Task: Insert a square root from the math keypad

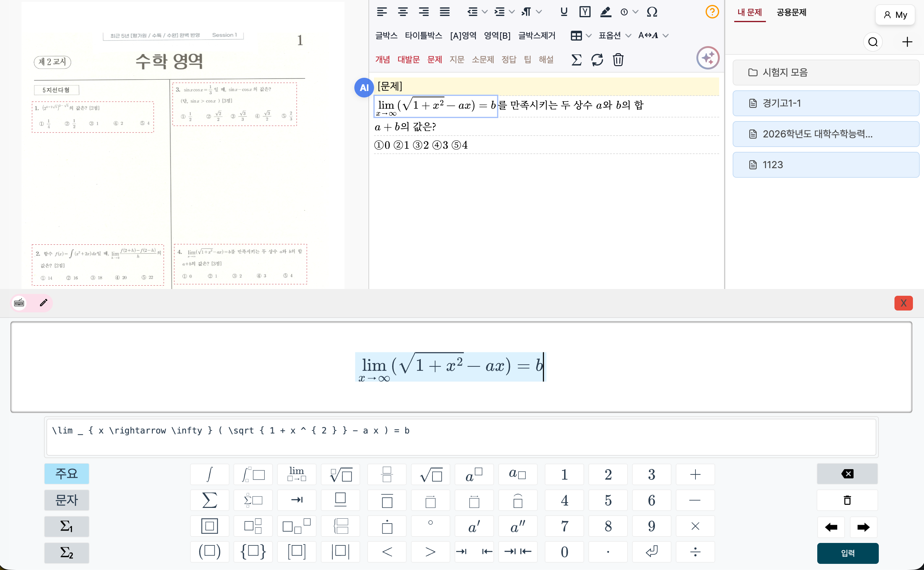Action: [430, 474]
